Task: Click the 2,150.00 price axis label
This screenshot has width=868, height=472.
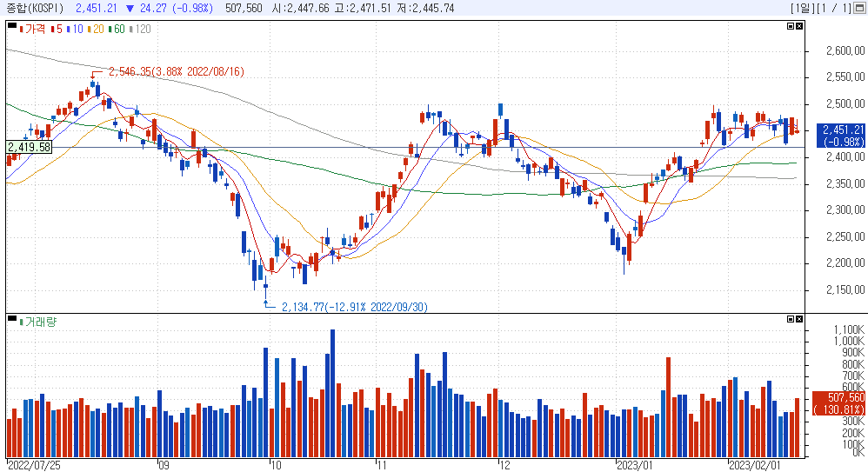Action: [x=845, y=290]
